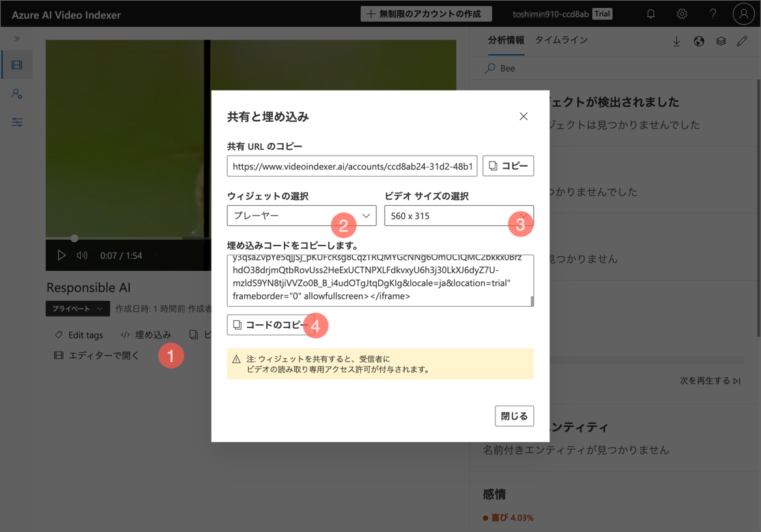Open the settings gear icon
Viewport: 761px width, 532px height.
(x=682, y=14)
